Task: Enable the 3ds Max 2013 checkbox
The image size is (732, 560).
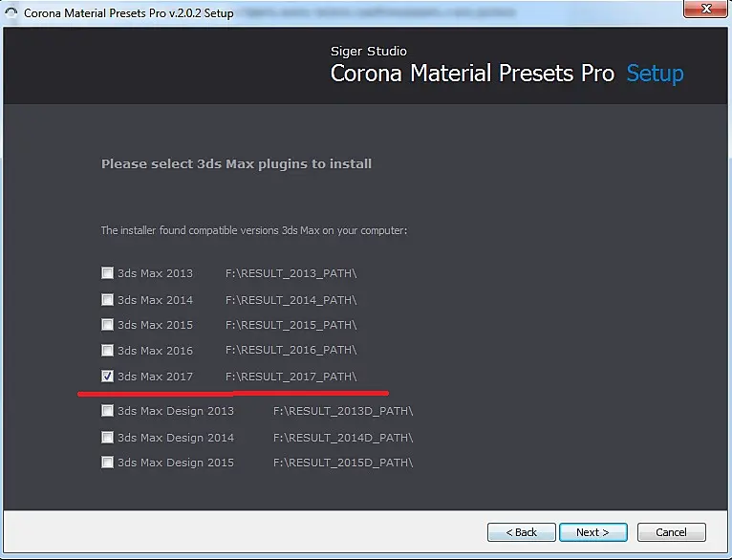Action: coord(107,273)
